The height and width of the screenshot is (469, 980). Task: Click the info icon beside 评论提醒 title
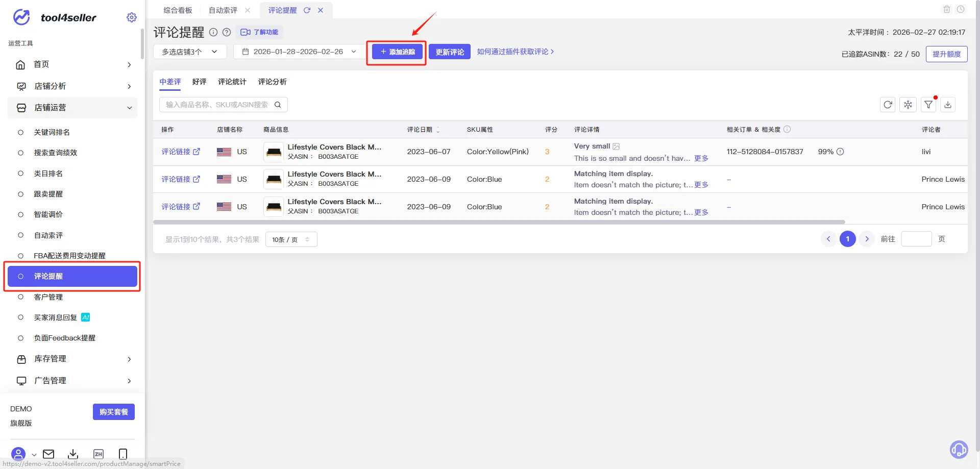(213, 32)
